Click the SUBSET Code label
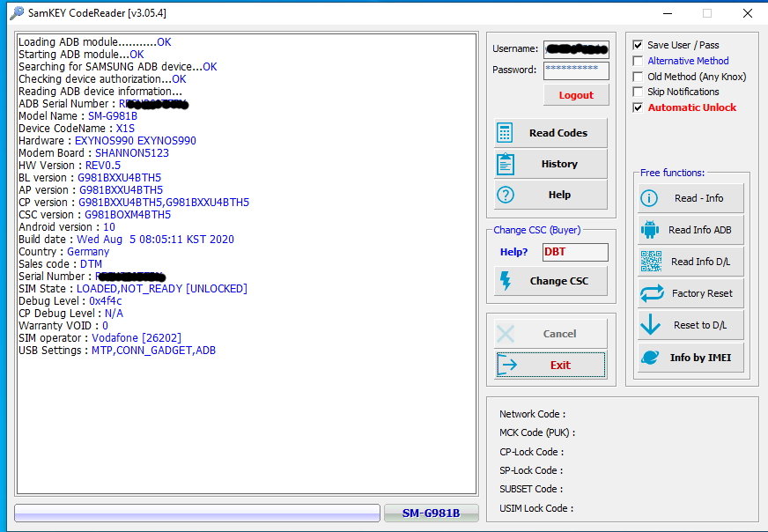The height and width of the screenshot is (532, 768). click(x=531, y=489)
